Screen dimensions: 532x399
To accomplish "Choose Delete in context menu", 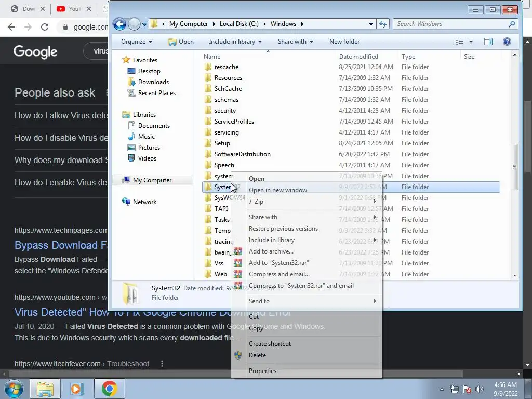I will point(306,355).
